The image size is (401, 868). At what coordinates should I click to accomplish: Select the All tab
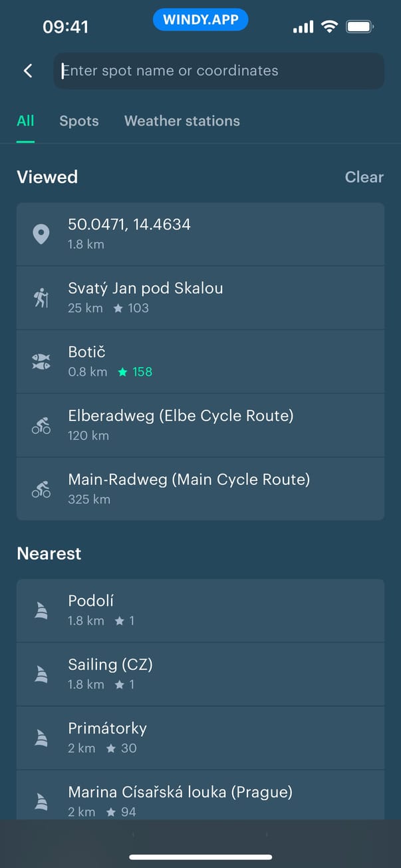[25, 121]
